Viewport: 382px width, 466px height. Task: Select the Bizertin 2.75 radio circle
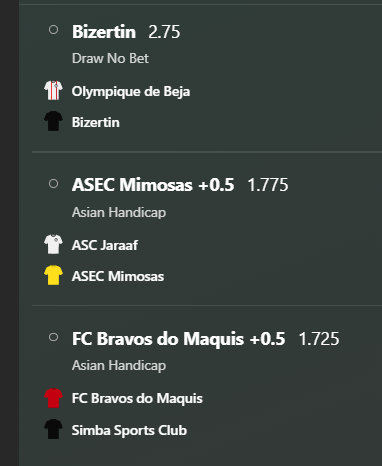click(x=53, y=30)
